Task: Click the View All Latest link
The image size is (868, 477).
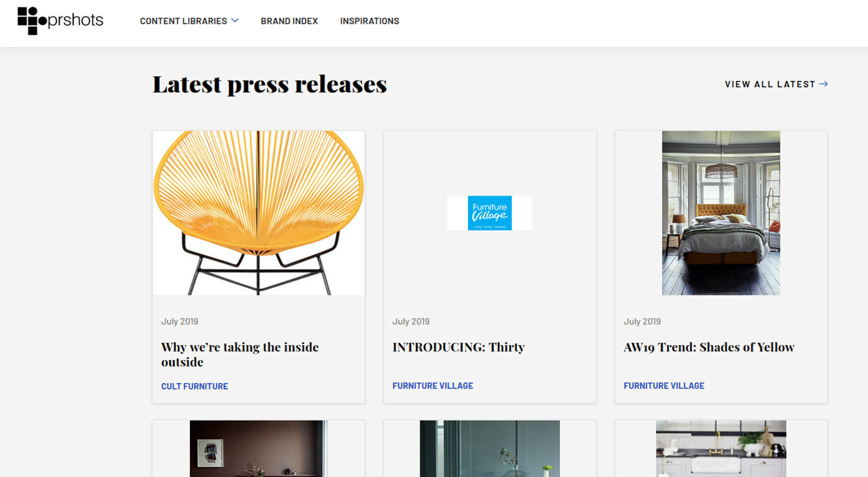Action: [770, 84]
